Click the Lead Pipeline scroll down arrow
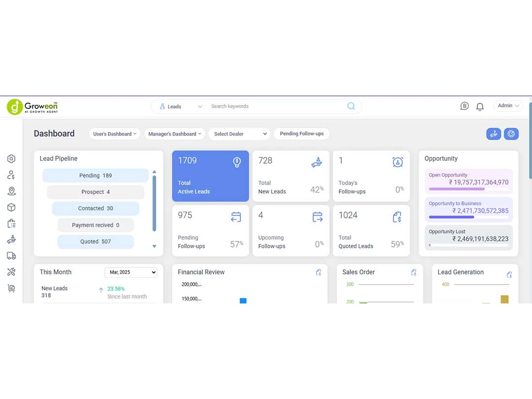532x399 pixels. [x=154, y=246]
